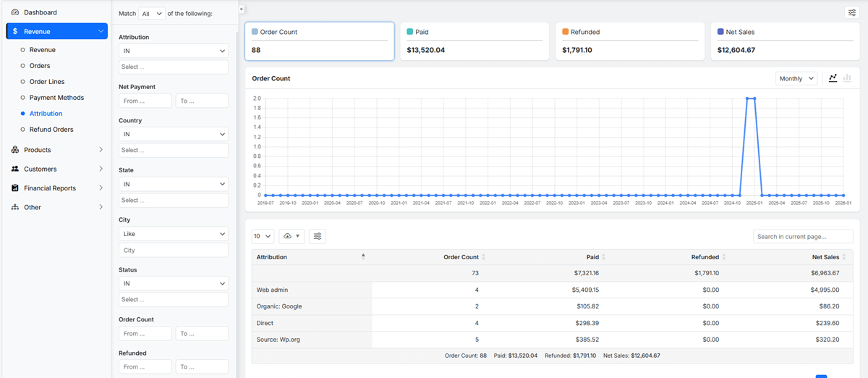Open the Match All dropdown
Viewport: 868px width, 378px height.
152,13
